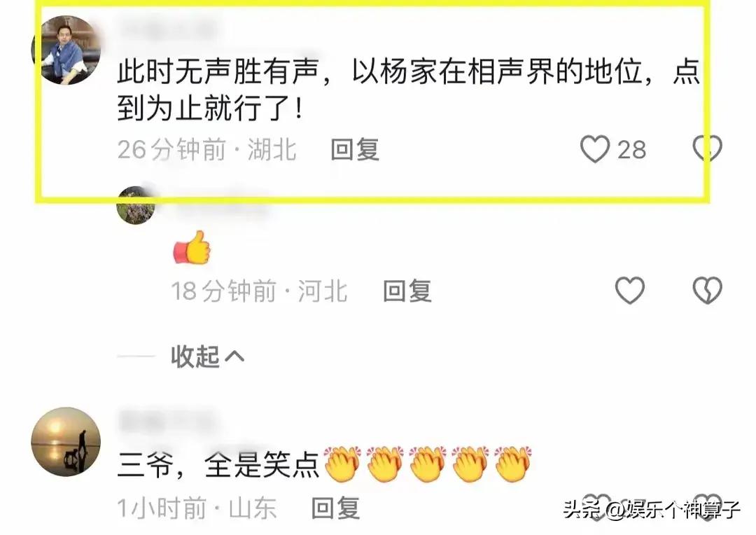
Task: Reply to the 18分钟前 Hebei comment
Action: click(407, 291)
